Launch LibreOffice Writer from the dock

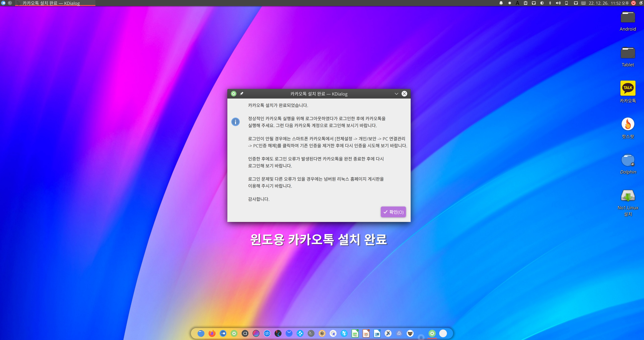pyautogui.click(x=377, y=333)
